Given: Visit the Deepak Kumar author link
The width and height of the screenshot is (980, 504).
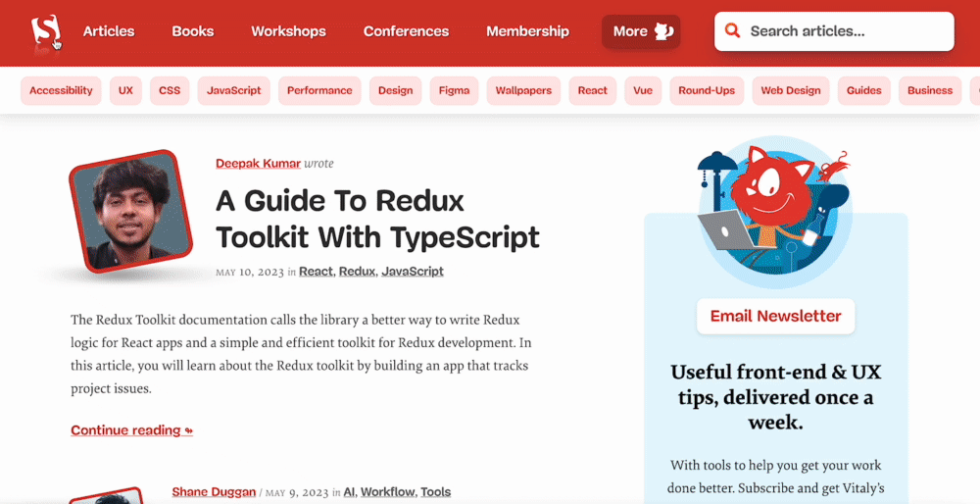Looking at the screenshot, I should (x=258, y=164).
